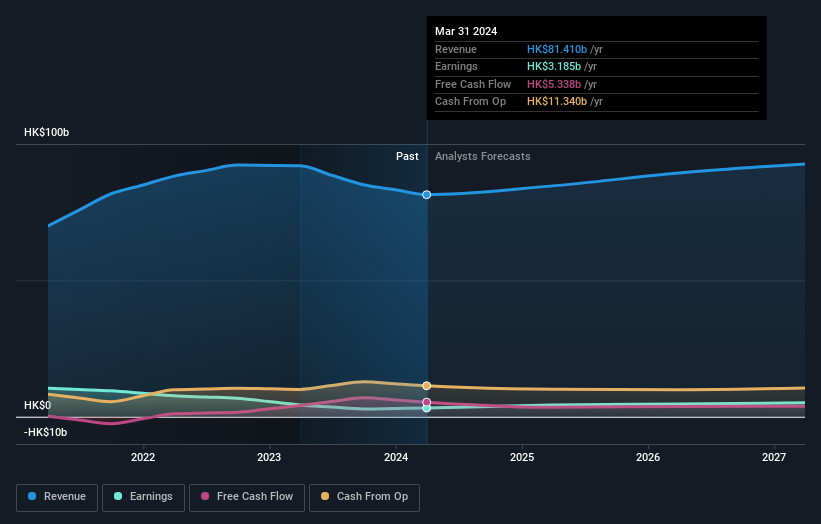This screenshot has height=524, width=821.
Task: Click the Revenue data point marker on chart
Action: (x=427, y=195)
